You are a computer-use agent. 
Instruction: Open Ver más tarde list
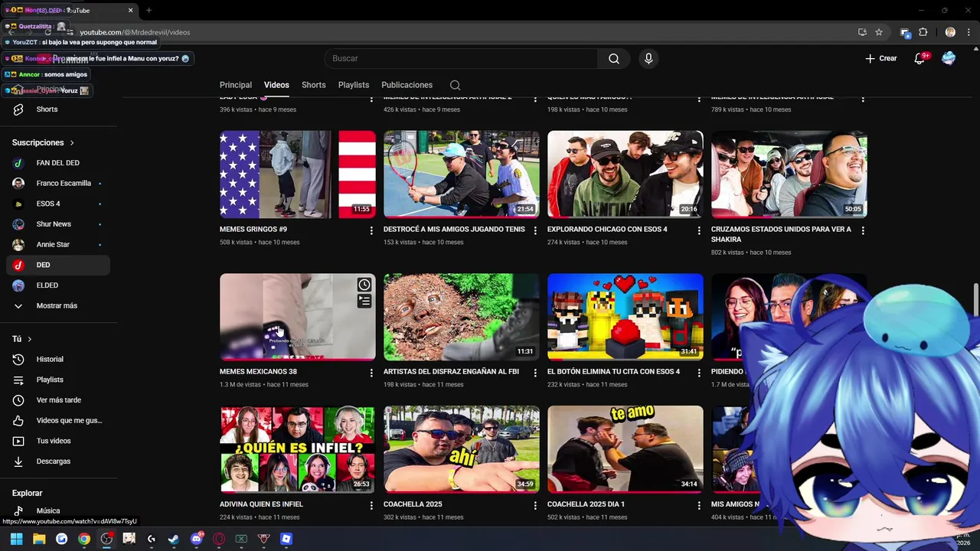pyautogui.click(x=59, y=400)
